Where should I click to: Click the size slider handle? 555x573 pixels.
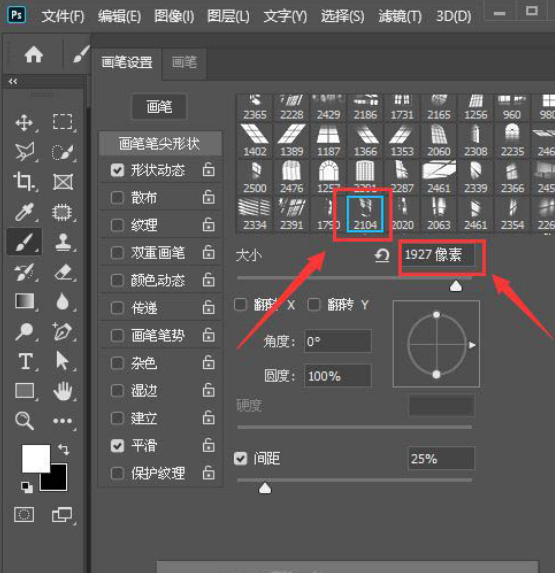(456, 286)
